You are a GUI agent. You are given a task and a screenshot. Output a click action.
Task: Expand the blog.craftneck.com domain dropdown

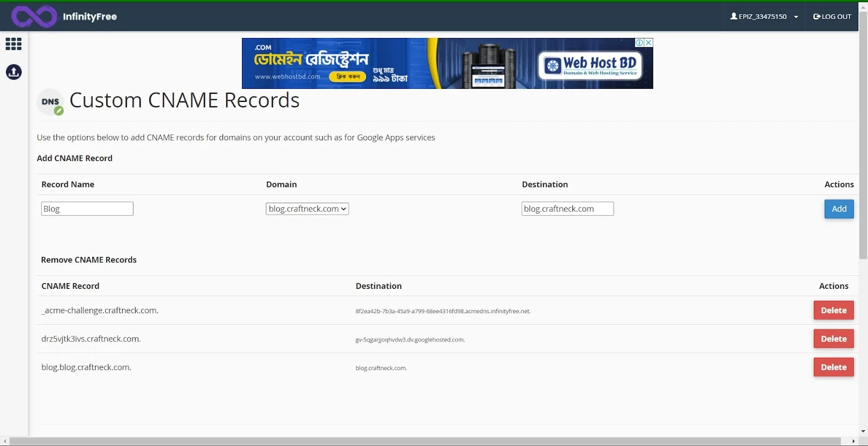[307, 209]
